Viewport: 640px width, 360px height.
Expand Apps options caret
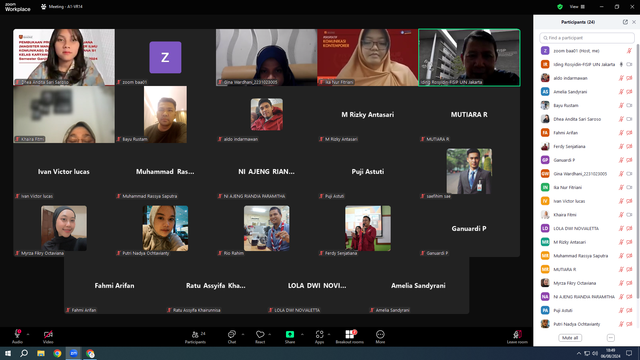click(329, 334)
